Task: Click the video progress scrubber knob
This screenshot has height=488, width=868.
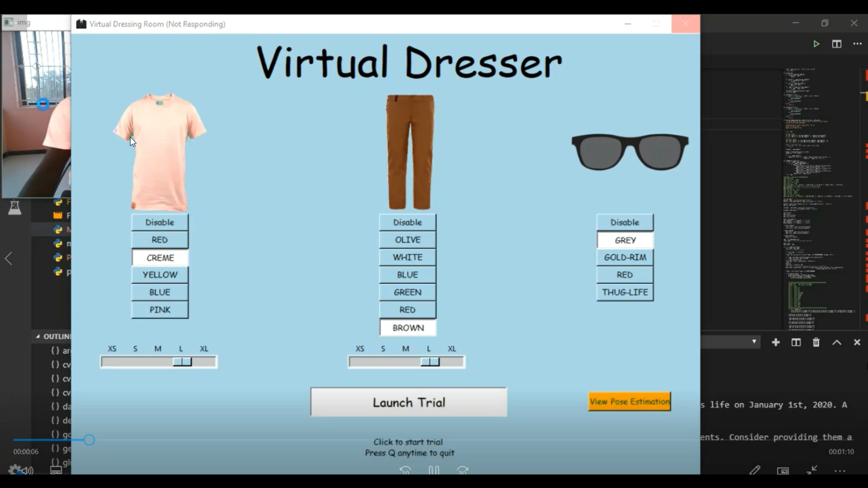Action: tap(89, 440)
